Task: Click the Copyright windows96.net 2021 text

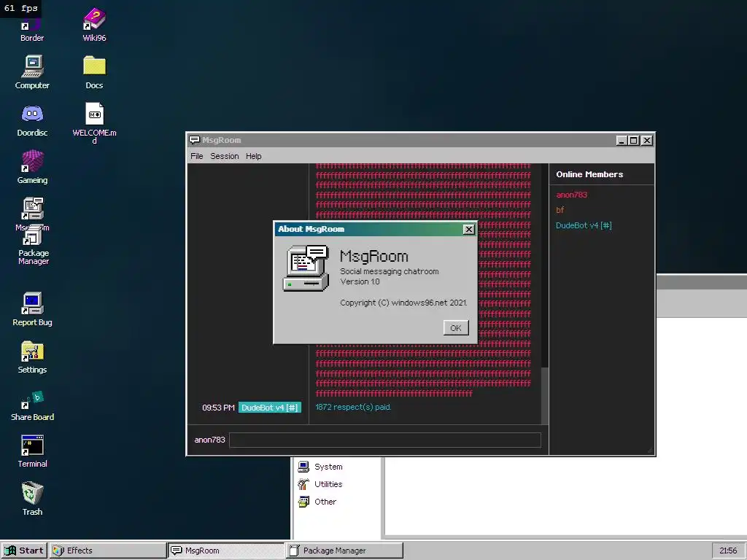Action: [x=403, y=303]
